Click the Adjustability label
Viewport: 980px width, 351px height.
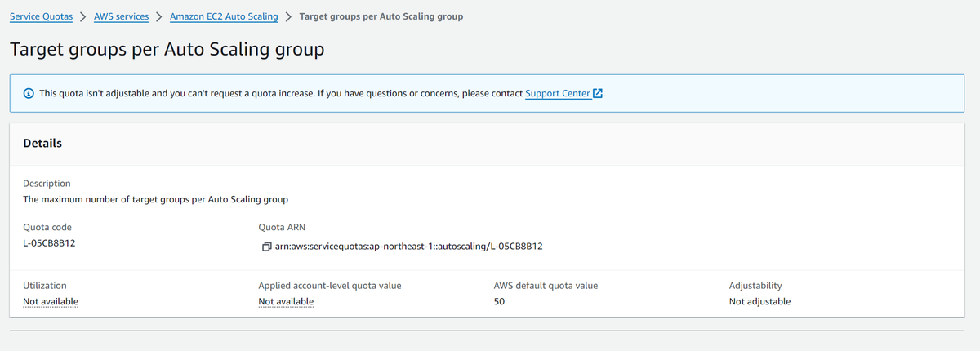tap(755, 286)
